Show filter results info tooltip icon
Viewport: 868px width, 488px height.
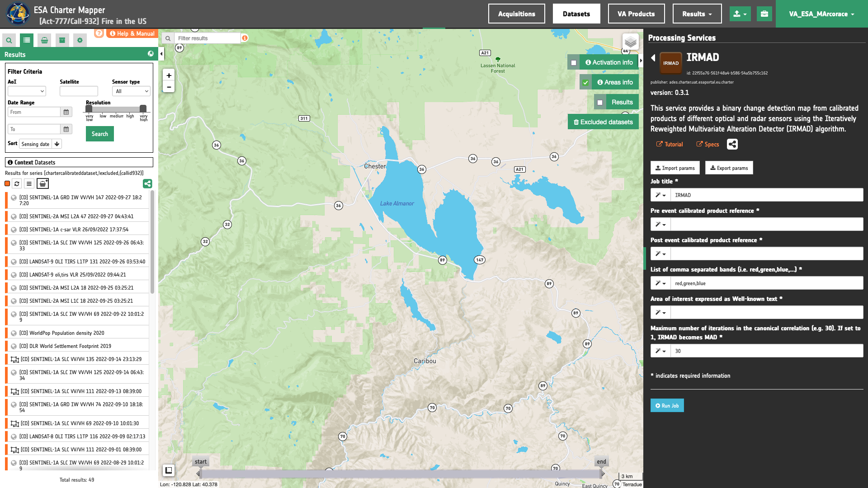coord(245,38)
